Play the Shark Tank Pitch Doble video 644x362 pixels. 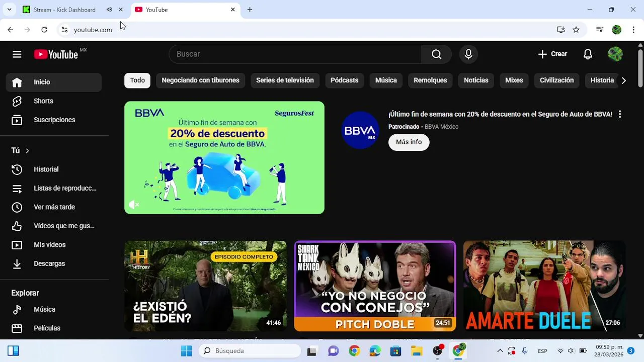point(375,286)
